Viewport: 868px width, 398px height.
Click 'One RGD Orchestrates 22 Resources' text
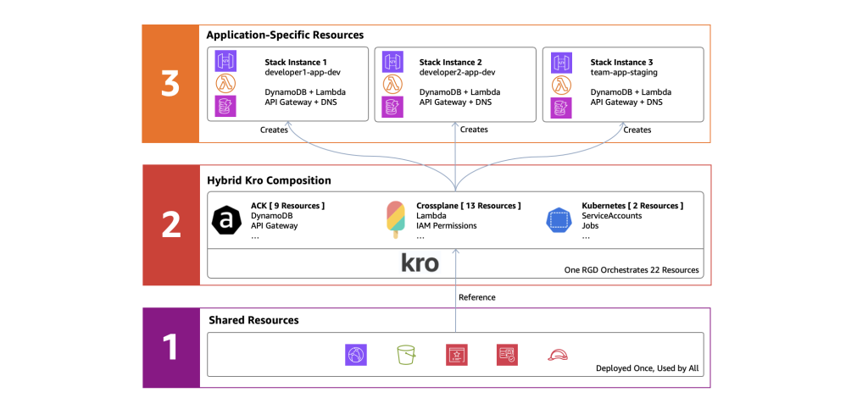point(631,270)
